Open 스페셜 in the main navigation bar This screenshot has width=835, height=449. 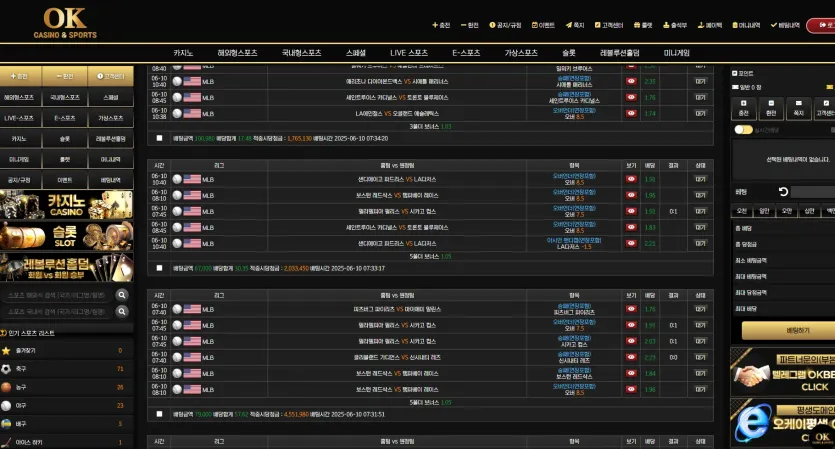click(356, 53)
